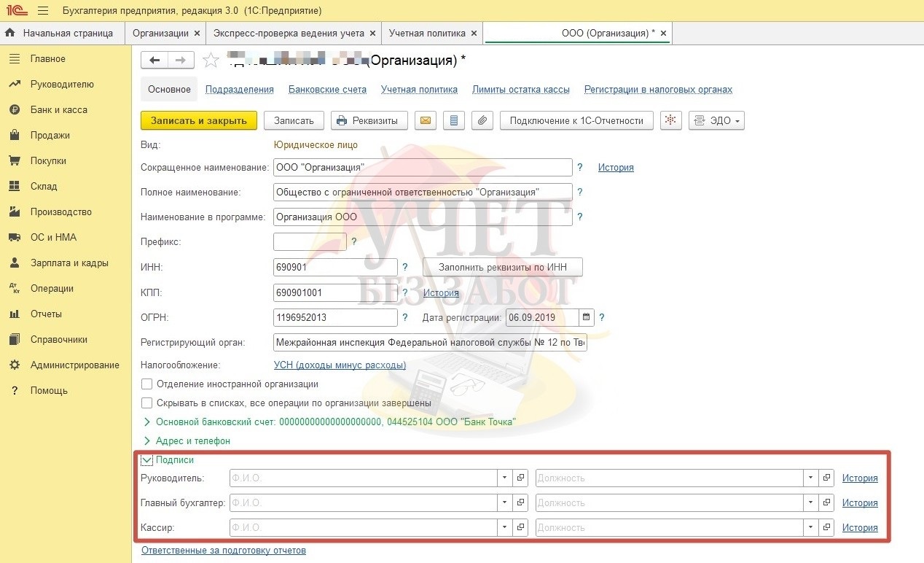The image size is (924, 563).
Task: Open Зарплата и кадры sidebar section
Action: click(x=69, y=263)
